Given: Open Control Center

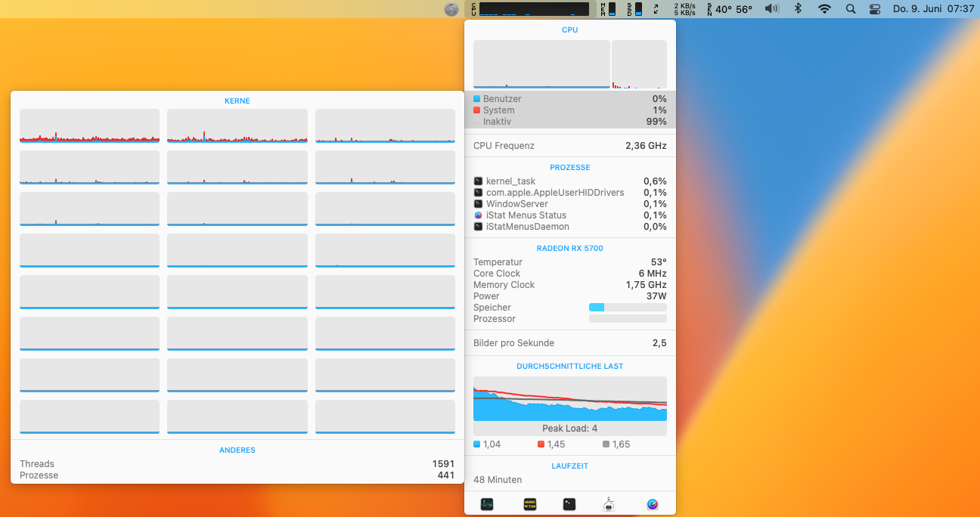Looking at the screenshot, I should click(x=876, y=9).
